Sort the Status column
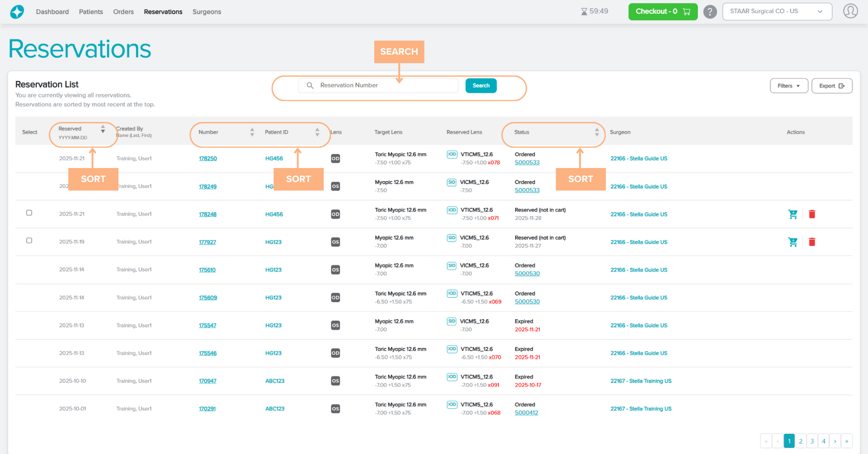This screenshot has height=454, width=868. coord(597,132)
